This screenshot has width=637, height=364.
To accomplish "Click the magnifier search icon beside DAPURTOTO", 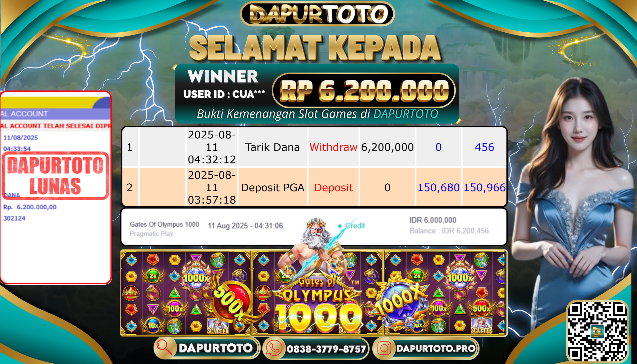I will (164, 348).
